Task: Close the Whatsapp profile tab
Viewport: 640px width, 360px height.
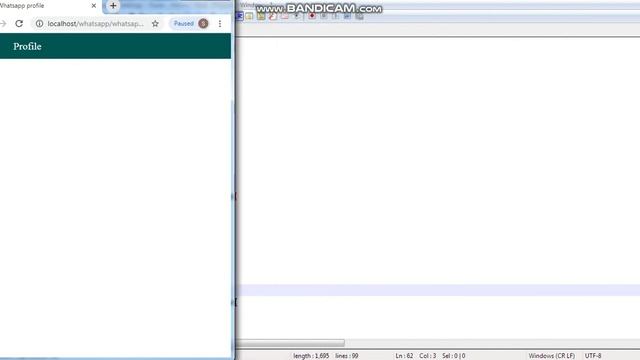Action: click(x=93, y=6)
